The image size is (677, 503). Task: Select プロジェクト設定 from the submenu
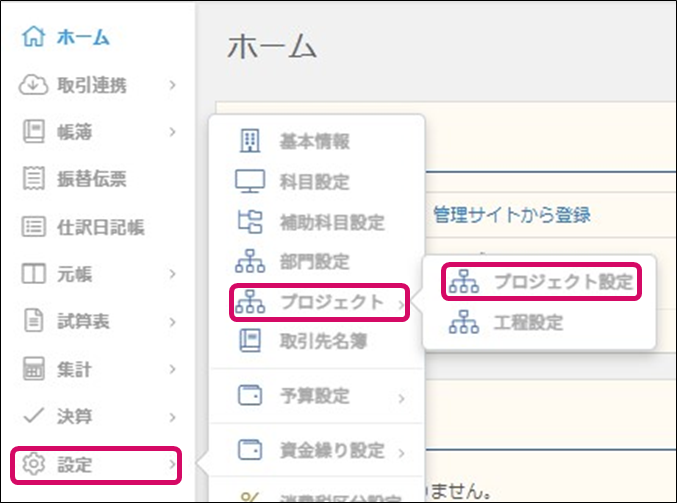pyautogui.click(x=562, y=282)
